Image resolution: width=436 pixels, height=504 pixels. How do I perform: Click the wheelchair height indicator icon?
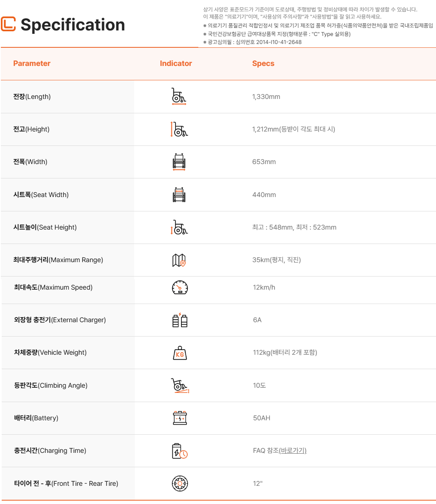178,129
